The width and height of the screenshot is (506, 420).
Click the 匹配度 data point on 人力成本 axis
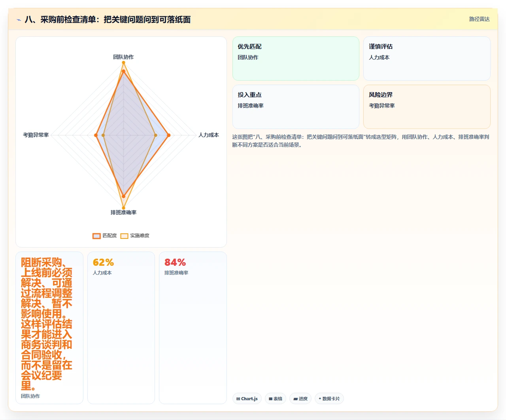pos(169,135)
